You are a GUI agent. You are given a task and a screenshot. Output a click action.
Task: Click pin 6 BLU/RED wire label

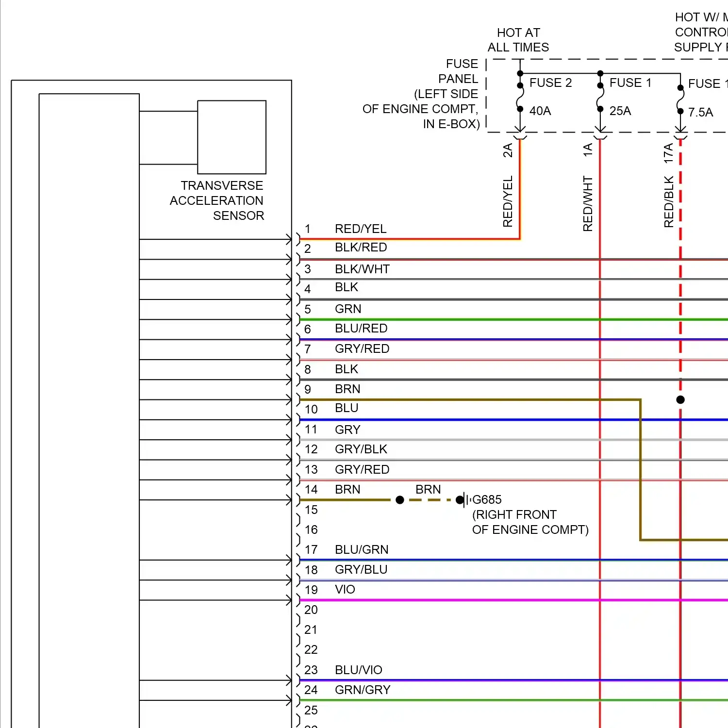coord(361,329)
